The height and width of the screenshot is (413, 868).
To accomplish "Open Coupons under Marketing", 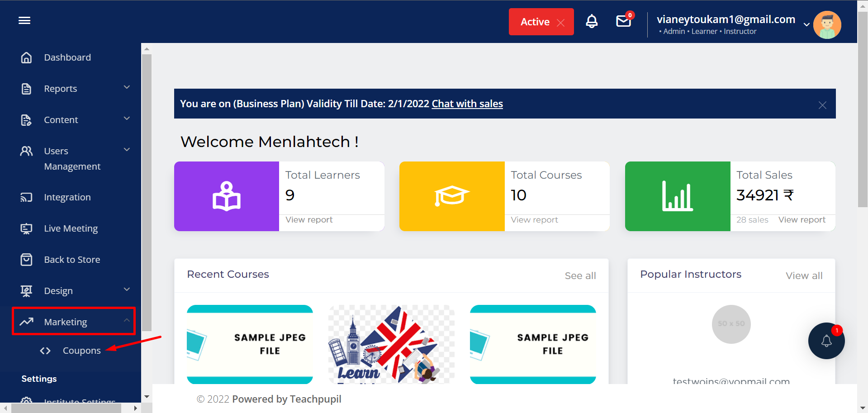I will point(81,351).
